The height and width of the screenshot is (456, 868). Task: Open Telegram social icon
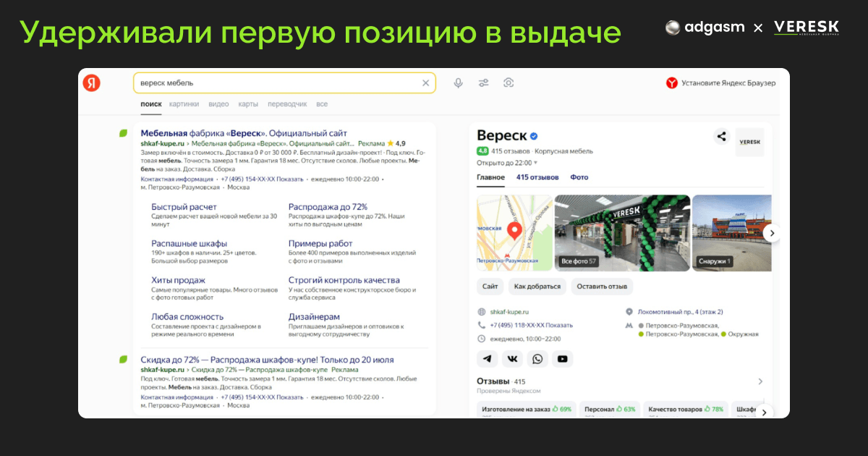(x=488, y=358)
